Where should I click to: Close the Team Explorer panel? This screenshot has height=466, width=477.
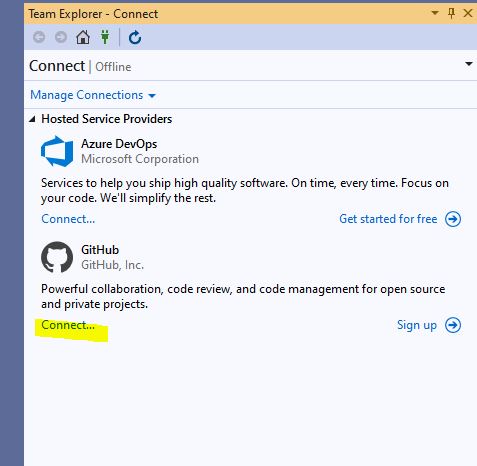coord(468,13)
